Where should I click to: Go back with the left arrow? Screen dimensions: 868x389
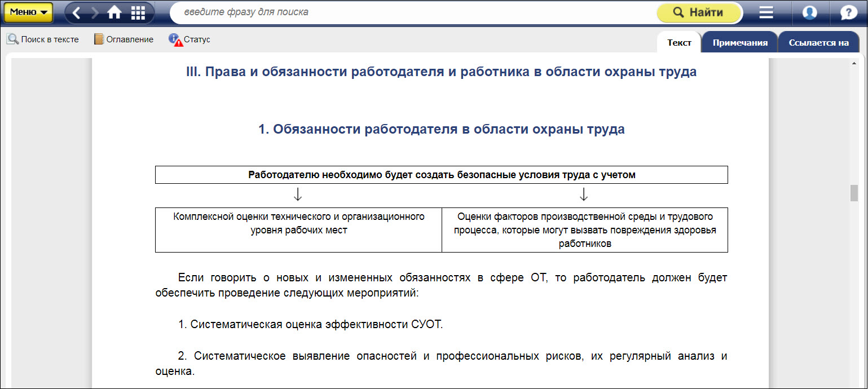[77, 12]
